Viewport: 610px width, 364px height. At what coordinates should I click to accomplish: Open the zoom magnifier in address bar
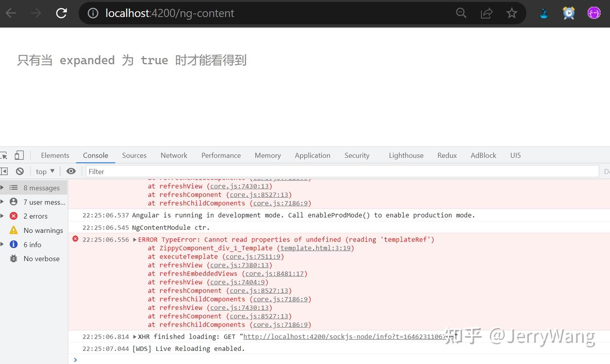click(461, 13)
